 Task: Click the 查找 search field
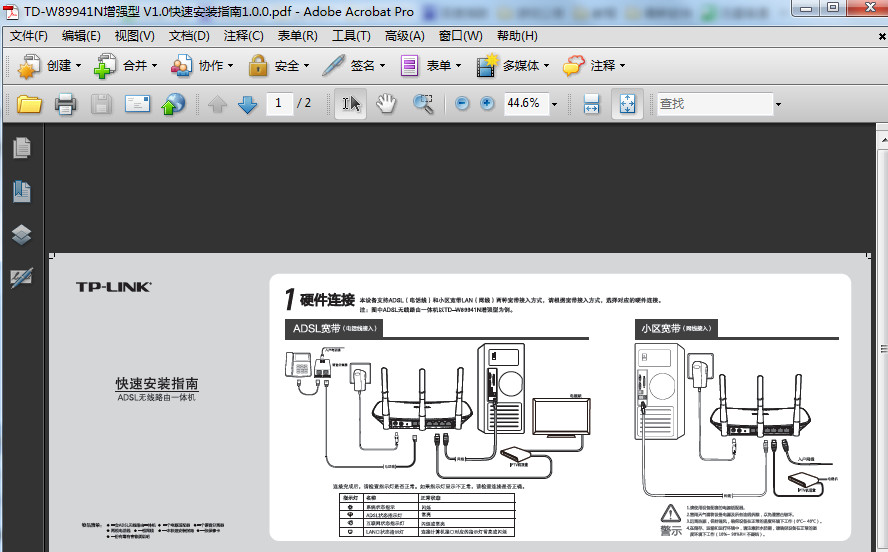(x=715, y=104)
